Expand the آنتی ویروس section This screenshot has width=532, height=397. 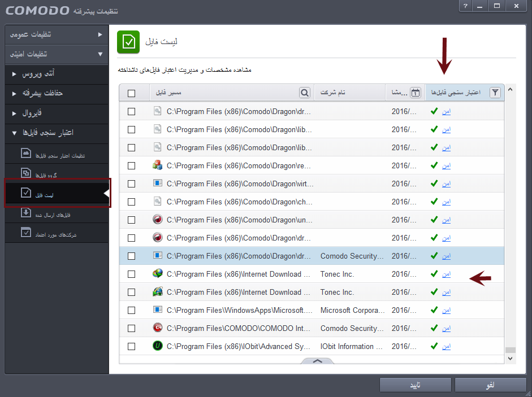point(57,74)
